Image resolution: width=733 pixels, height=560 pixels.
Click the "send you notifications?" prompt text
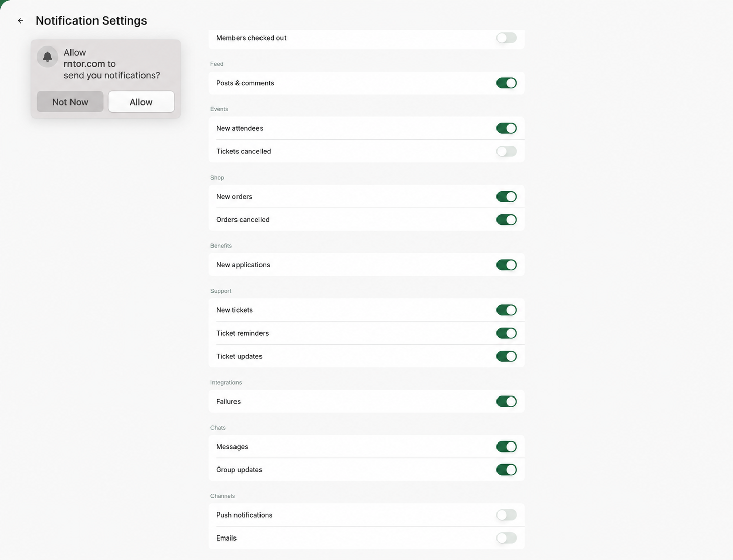[112, 75]
